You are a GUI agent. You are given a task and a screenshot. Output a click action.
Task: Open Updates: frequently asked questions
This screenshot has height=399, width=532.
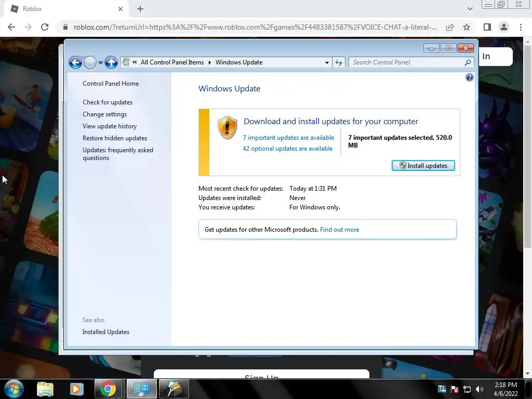pyautogui.click(x=118, y=154)
